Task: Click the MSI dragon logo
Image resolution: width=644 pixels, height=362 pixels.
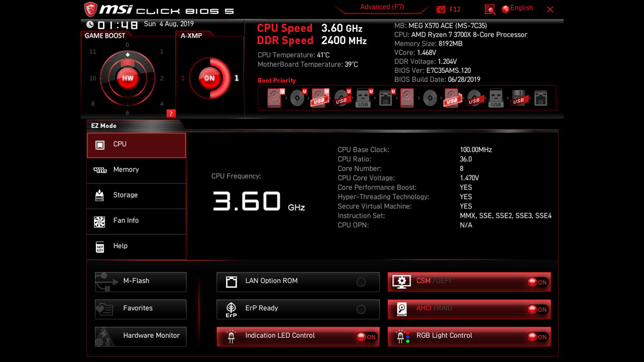Action: tap(91, 10)
